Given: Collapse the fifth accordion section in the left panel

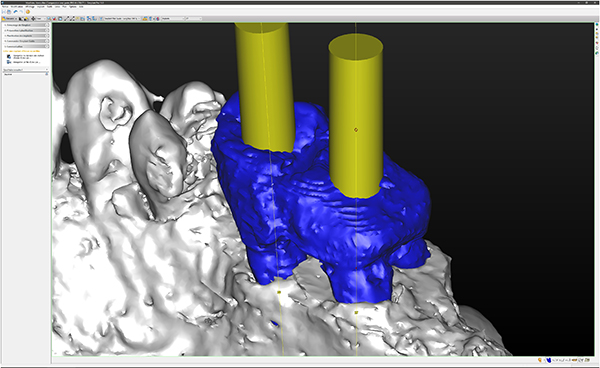Looking at the screenshot, I should (26, 46).
